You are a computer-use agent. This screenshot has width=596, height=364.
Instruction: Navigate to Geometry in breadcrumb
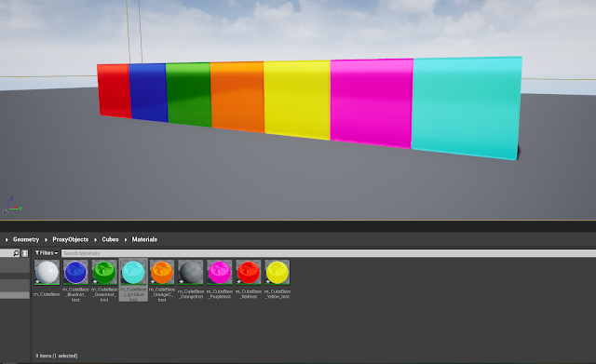point(26,239)
